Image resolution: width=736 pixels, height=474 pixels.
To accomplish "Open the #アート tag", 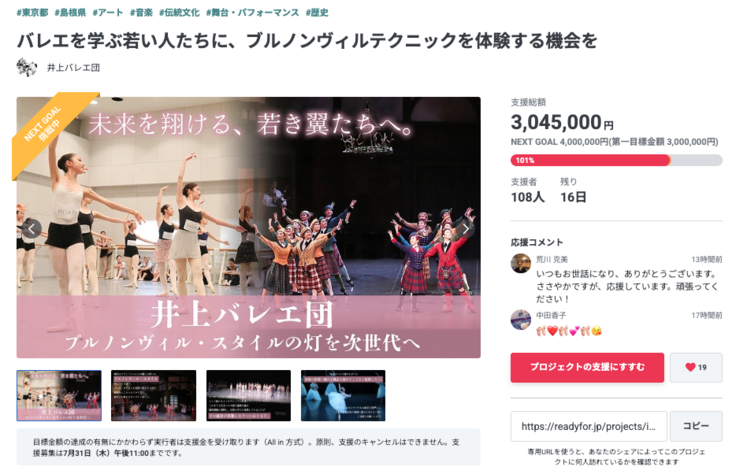I will (x=108, y=13).
